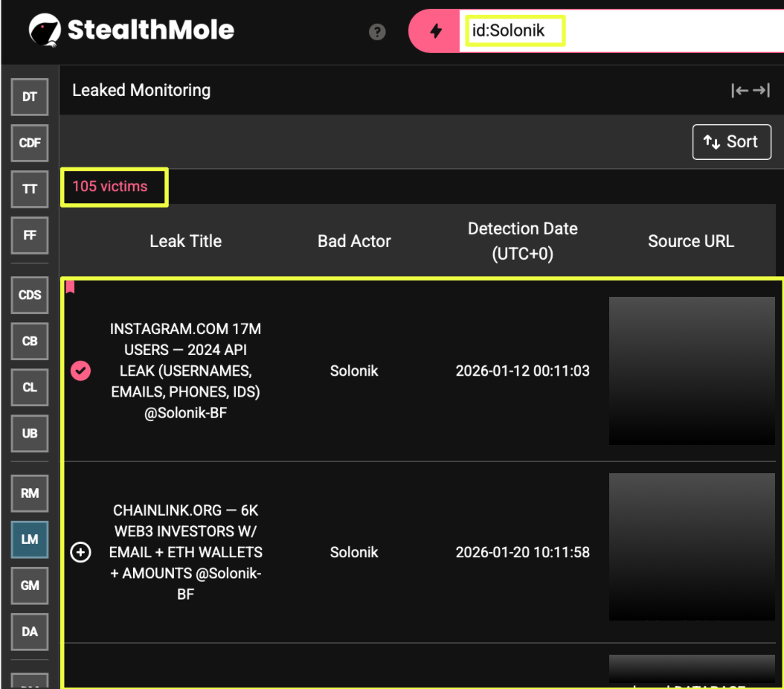Click the Detection Date column header
The height and width of the screenshot is (689, 784).
click(x=522, y=241)
